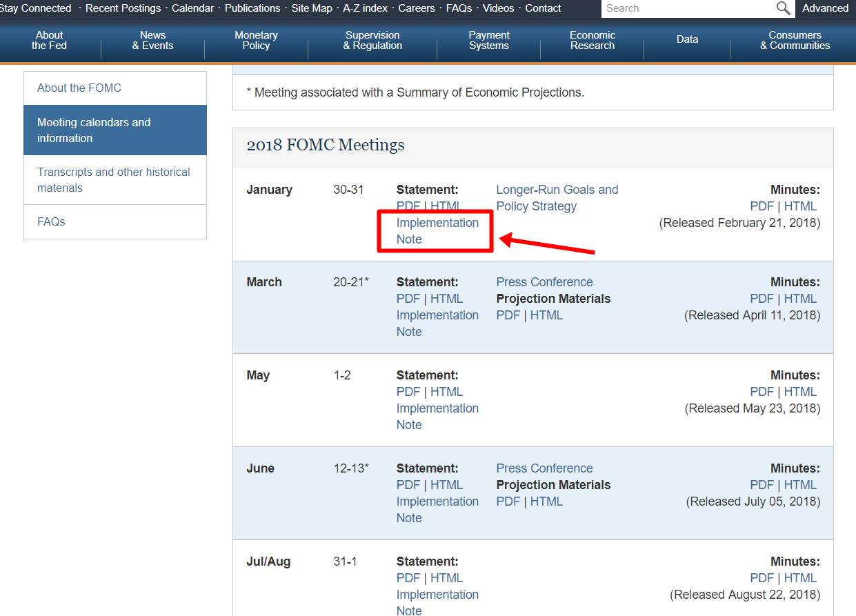Open June statement HTML link
The width and height of the screenshot is (856, 616).
tap(446, 485)
